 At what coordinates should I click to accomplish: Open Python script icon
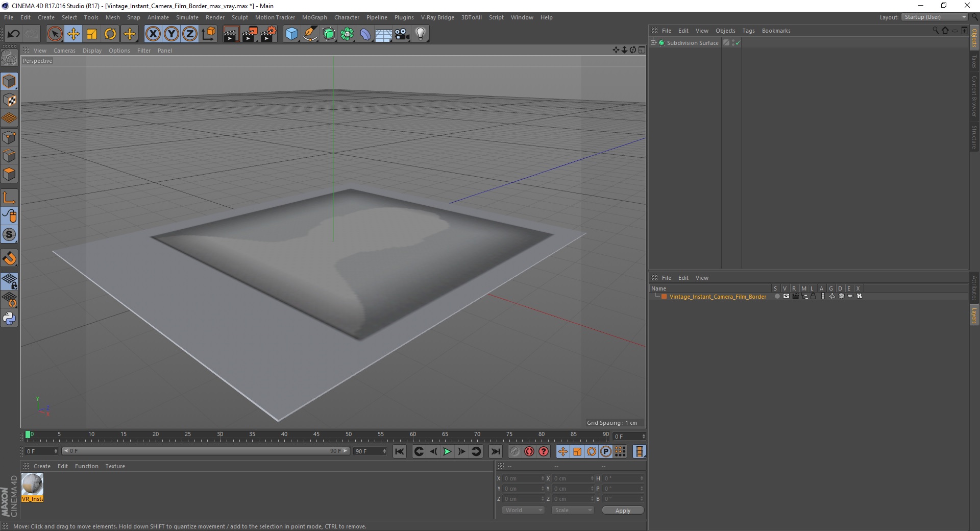(x=9, y=319)
